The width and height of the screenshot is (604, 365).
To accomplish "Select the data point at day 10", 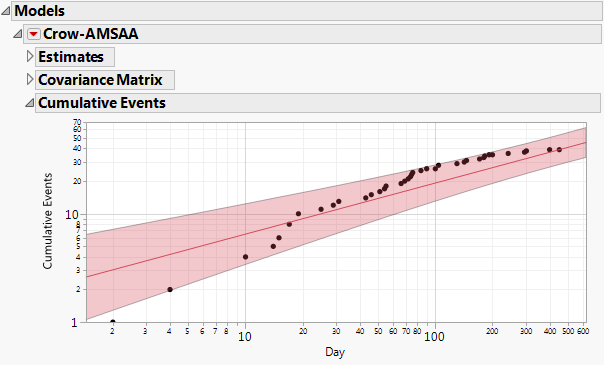I will click(245, 257).
